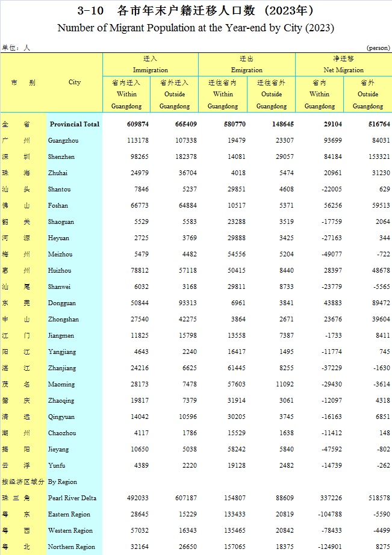Click the 'Zhanjiang' row label
392x555 pixels.
62,368
